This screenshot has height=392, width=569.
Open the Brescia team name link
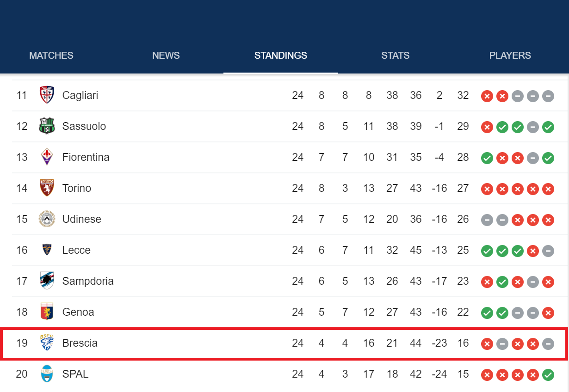coord(80,343)
